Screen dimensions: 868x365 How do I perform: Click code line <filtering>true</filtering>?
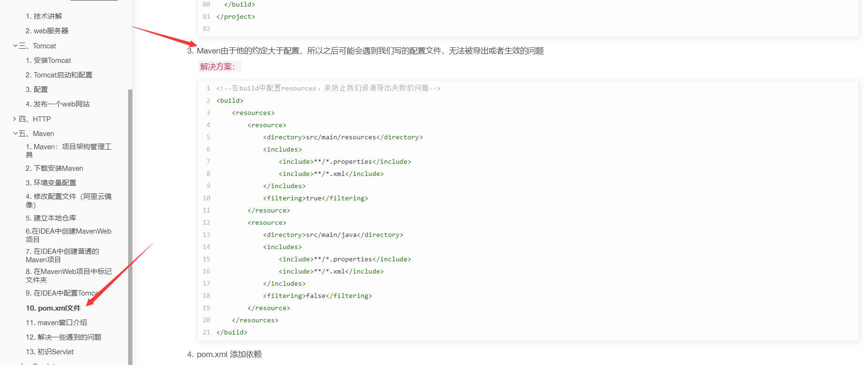pos(316,198)
